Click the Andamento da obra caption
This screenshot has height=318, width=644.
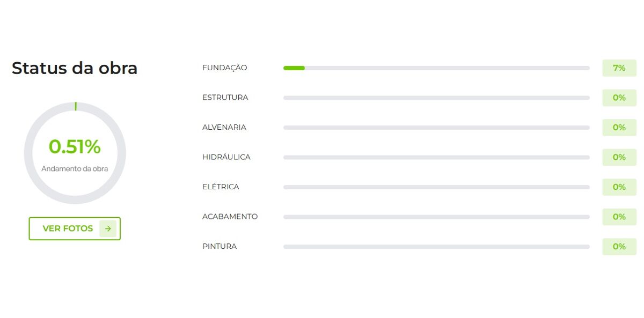(75, 169)
